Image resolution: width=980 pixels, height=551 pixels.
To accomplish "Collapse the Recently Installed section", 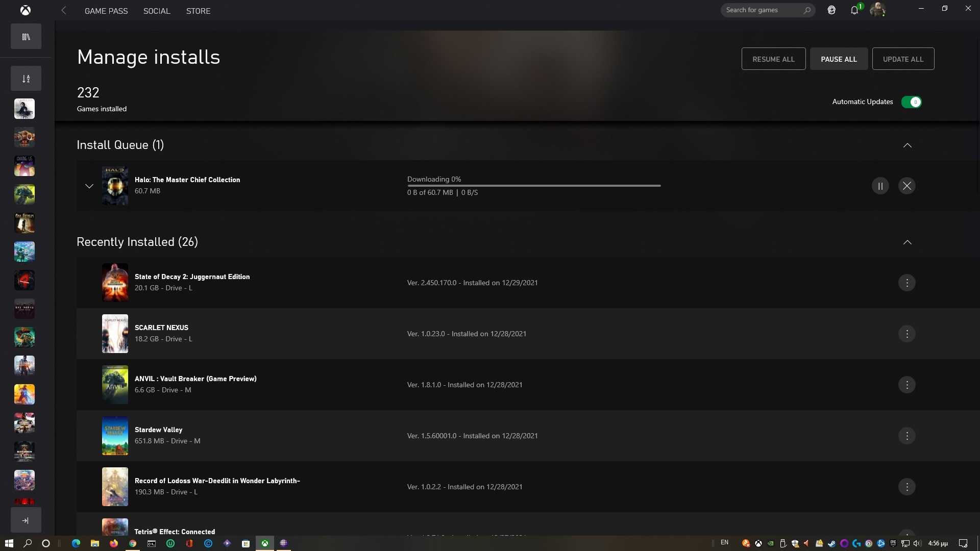I will coord(906,241).
